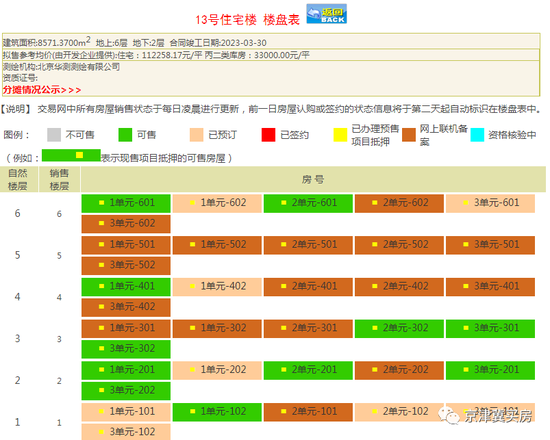Click the yellow 已办理预售项目抵押 legend swatch
The image size is (550, 440).
point(340,135)
